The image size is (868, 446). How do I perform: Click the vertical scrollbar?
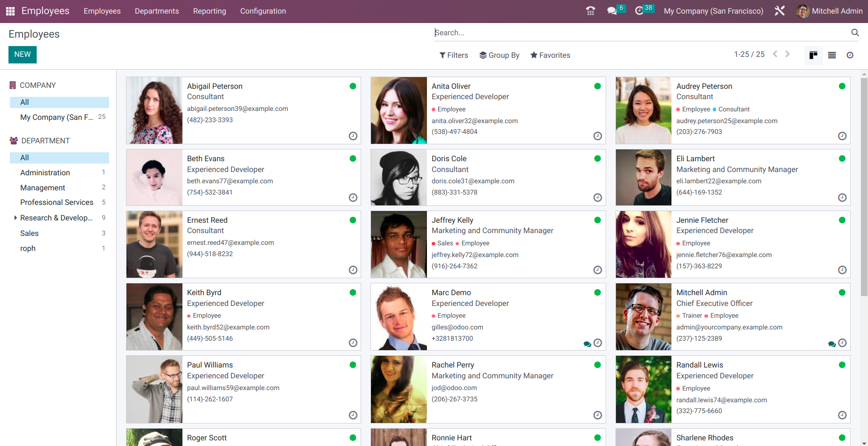tap(864, 187)
